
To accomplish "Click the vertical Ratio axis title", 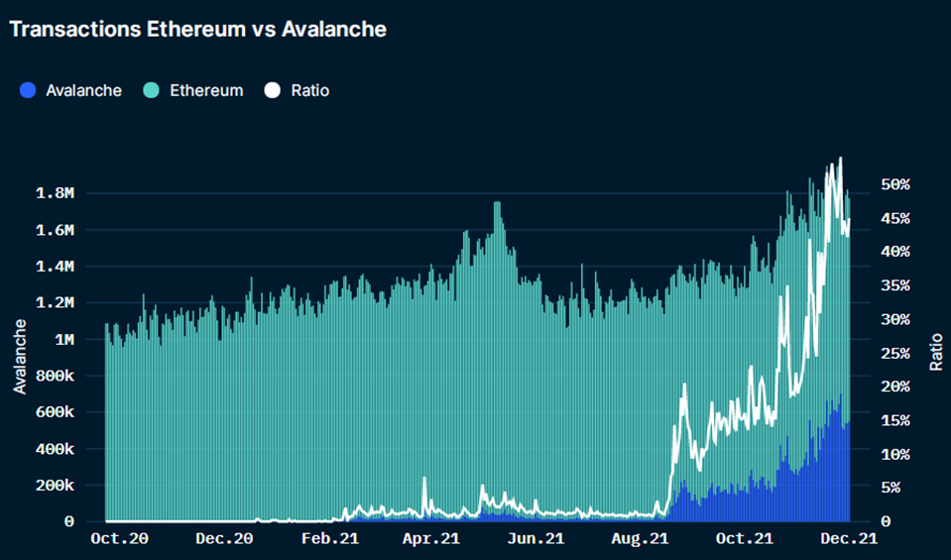I will pyautogui.click(x=936, y=352).
